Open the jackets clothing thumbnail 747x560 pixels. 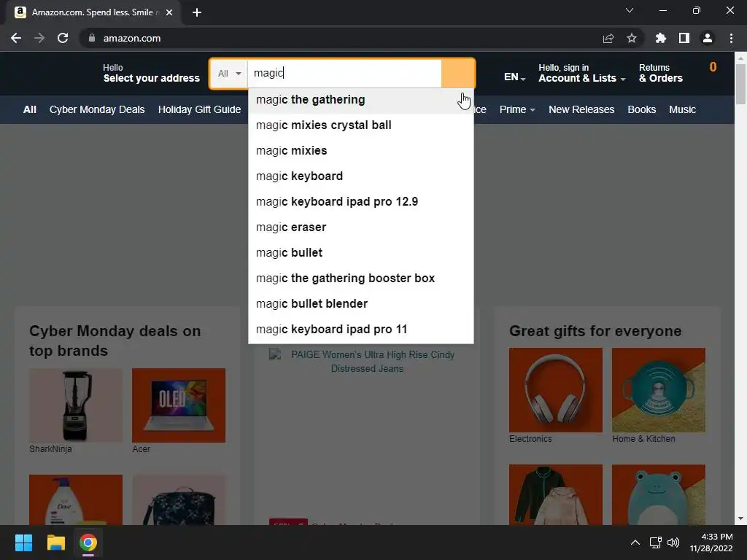555,495
